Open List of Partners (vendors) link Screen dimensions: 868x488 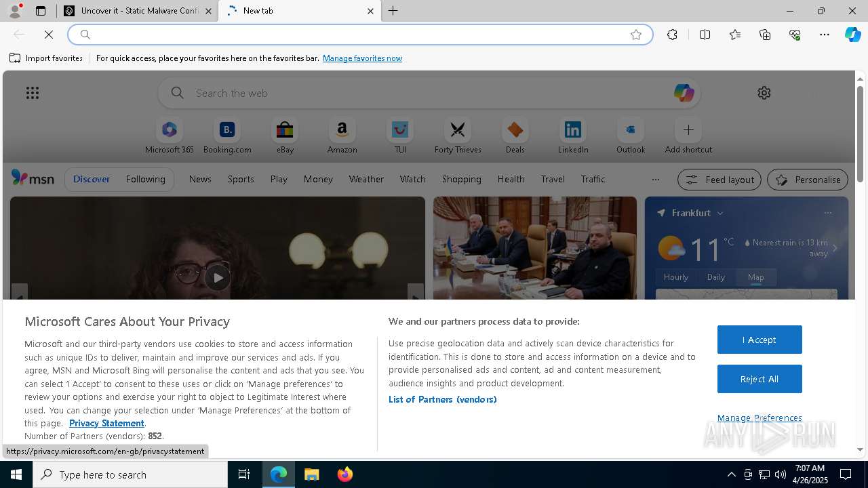[442, 399]
